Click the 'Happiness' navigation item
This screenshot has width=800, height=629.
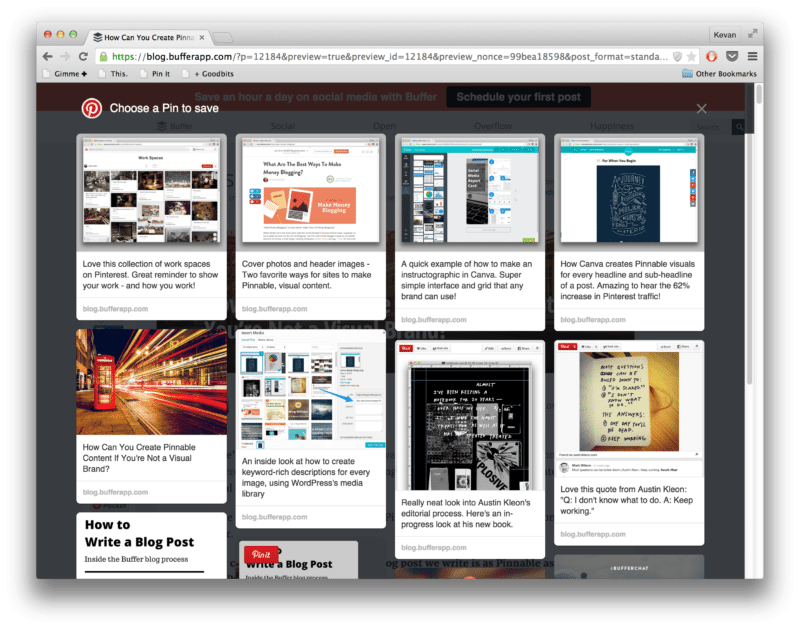pyautogui.click(x=612, y=126)
